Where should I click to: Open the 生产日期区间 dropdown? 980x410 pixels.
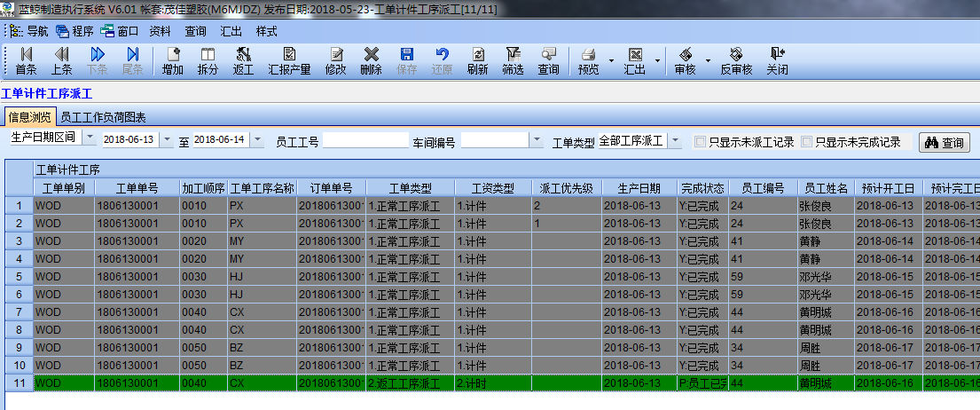point(92,138)
